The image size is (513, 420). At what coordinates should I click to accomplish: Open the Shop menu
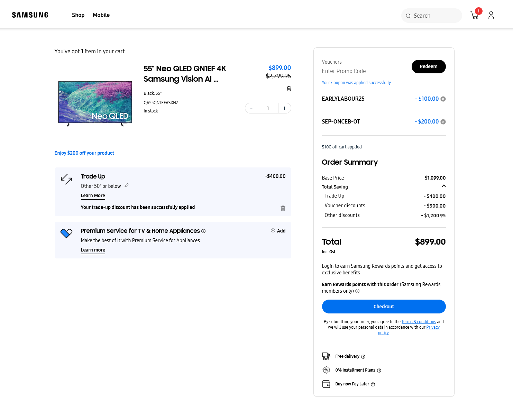pyautogui.click(x=78, y=15)
